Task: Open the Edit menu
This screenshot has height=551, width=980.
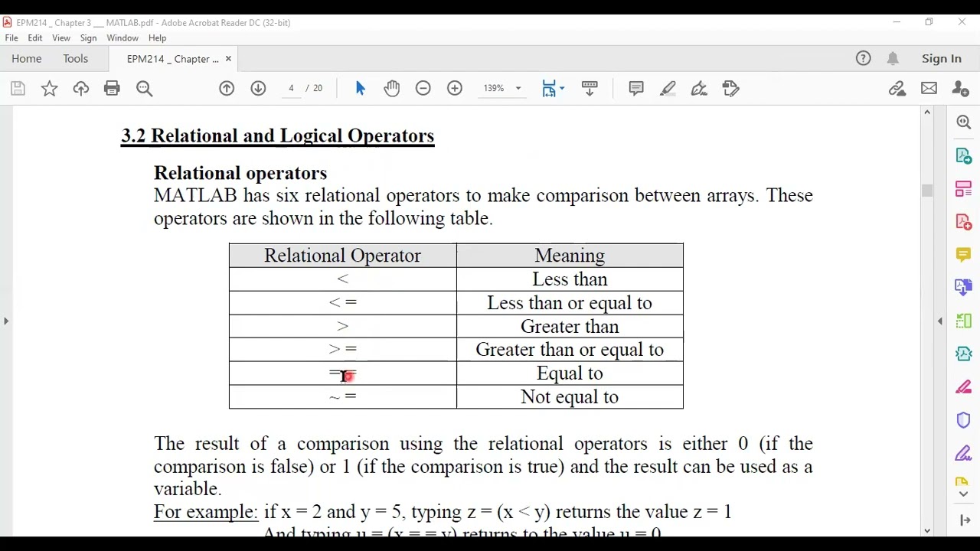Action: point(35,38)
